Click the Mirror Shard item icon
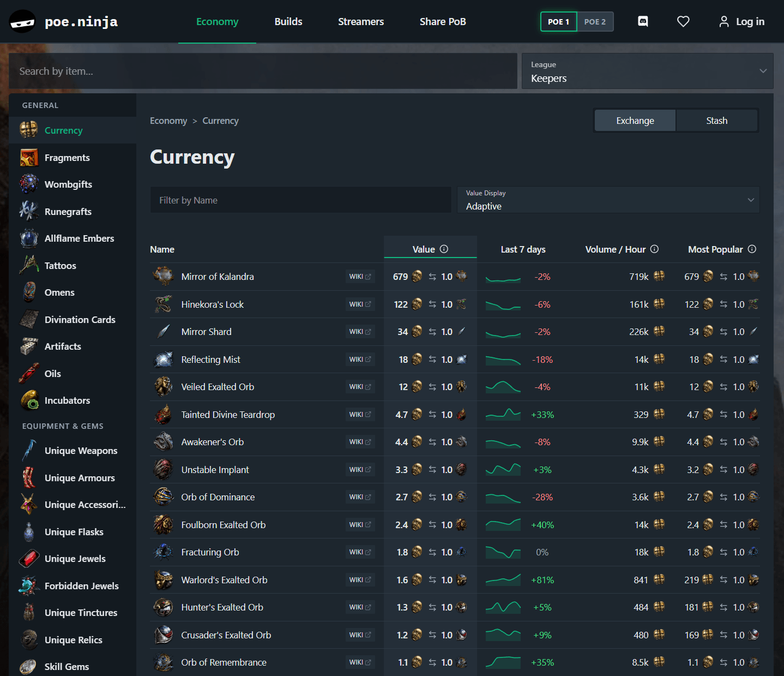The height and width of the screenshot is (676, 784). coord(163,332)
